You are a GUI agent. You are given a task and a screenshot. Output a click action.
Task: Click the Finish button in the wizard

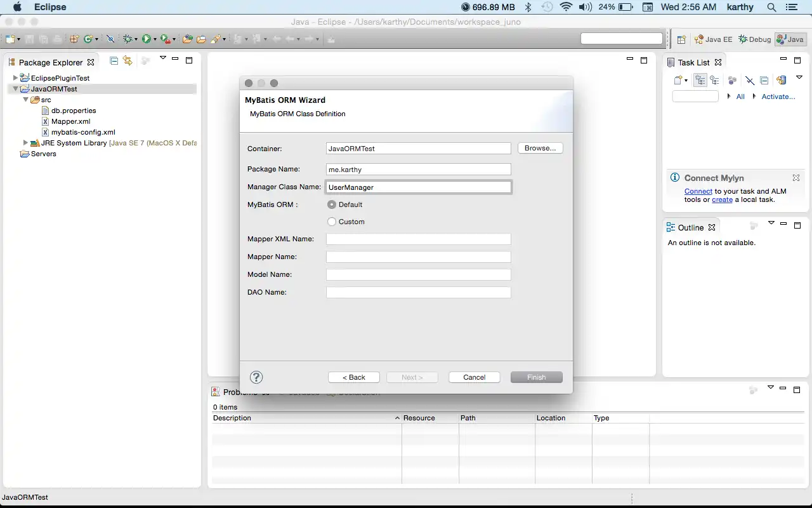click(537, 377)
